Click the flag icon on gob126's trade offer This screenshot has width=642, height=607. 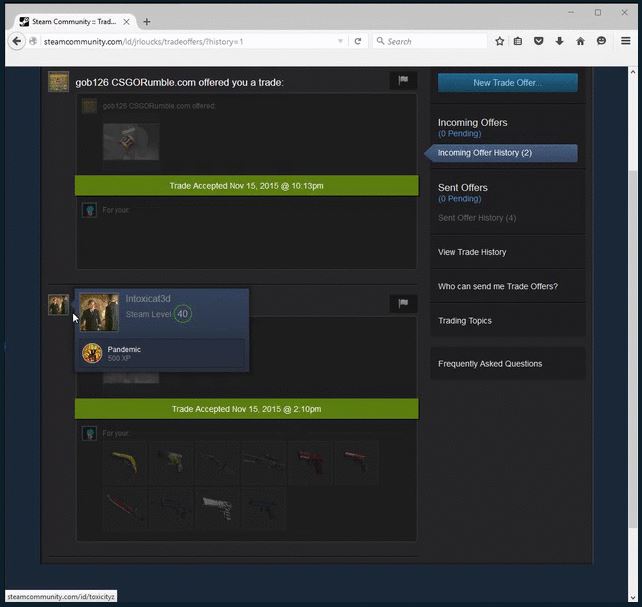click(403, 81)
